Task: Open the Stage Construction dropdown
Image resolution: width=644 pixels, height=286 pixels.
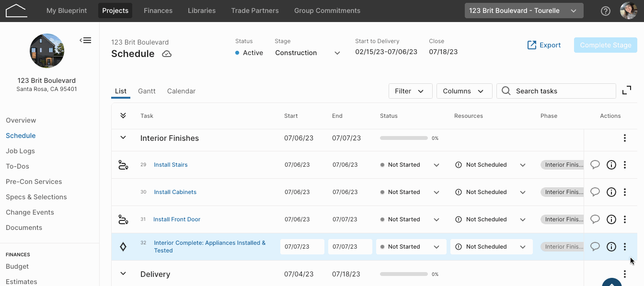Action: [x=308, y=53]
